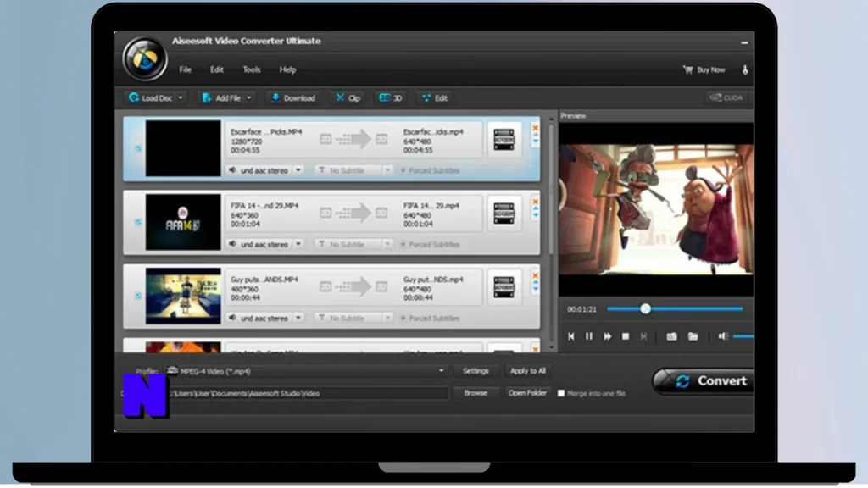Enable Forced Subtitles for Escarface video

(403, 170)
